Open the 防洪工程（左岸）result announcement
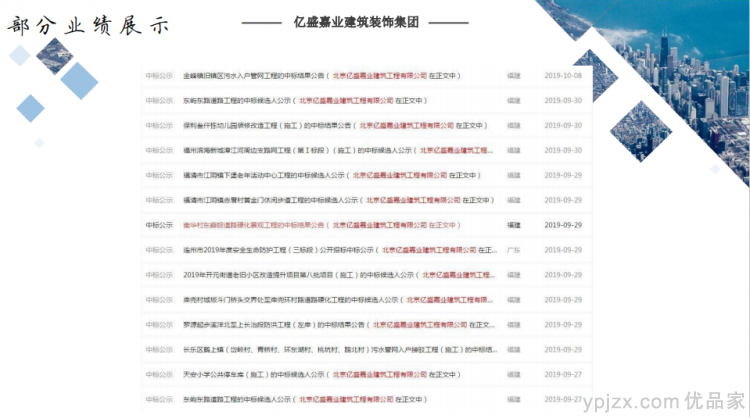The image size is (750, 418). [x=339, y=324]
